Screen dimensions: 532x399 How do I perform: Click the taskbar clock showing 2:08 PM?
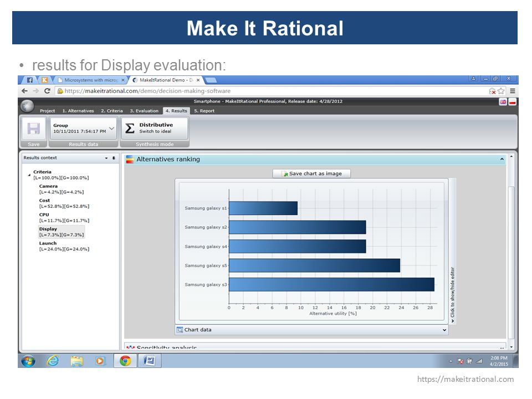coord(499,361)
